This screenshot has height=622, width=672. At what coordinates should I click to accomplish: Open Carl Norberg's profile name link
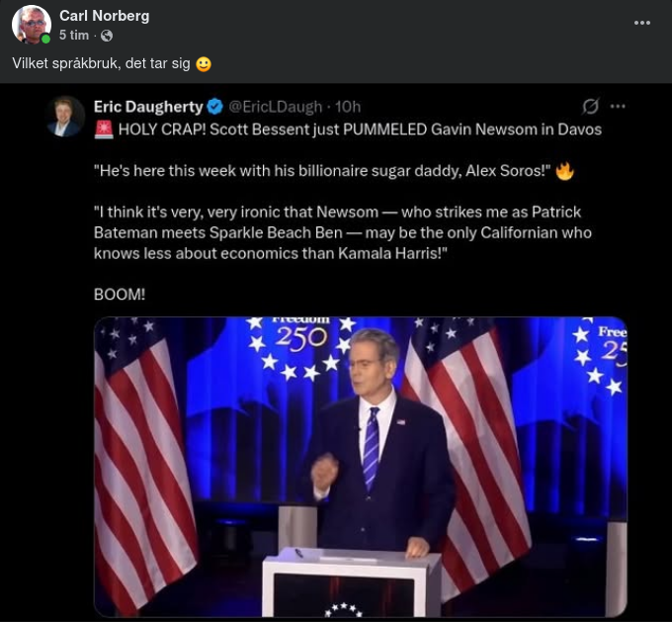pos(104,16)
